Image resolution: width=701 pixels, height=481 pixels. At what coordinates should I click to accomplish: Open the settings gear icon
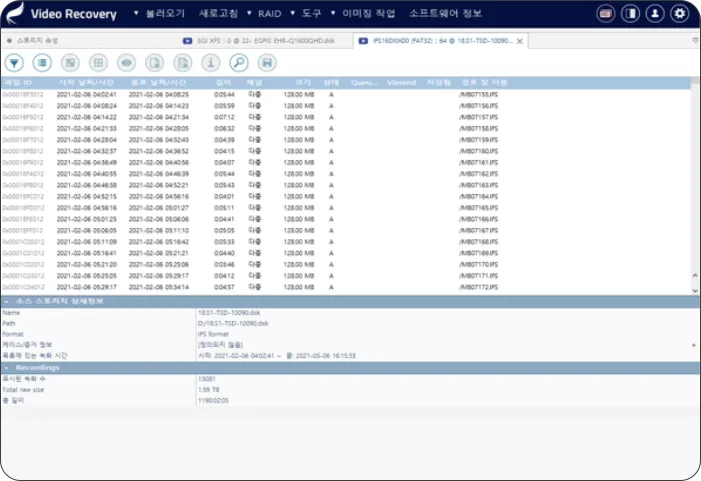[x=680, y=14]
